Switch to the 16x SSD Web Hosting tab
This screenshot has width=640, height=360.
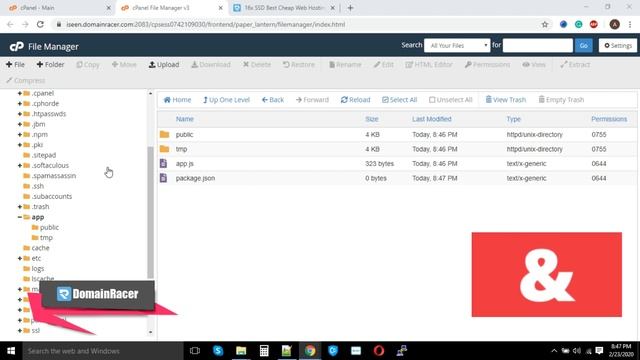(x=284, y=8)
